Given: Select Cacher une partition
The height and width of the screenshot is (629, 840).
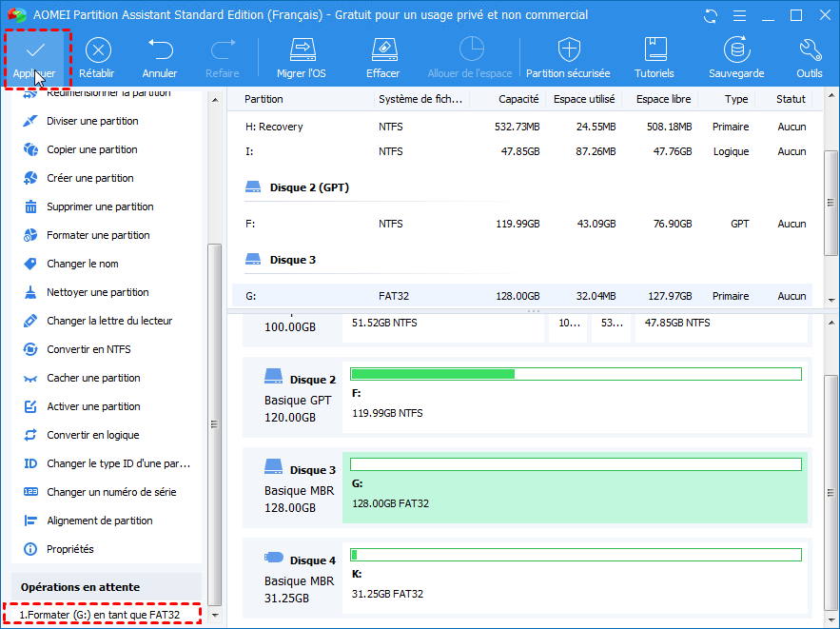Looking at the screenshot, I should (x=93, y=378).
